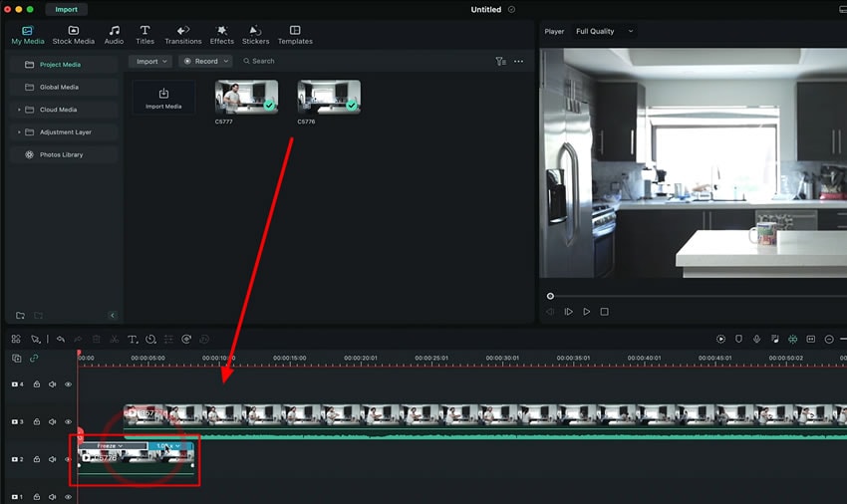The height and width of the screenshot is (504, 847).
Task: Click the Import button in the title bar
Action: [x=67, y=10]
